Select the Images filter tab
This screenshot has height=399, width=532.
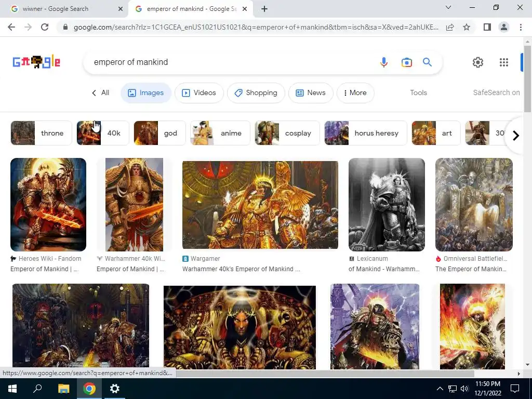[146, 92]
